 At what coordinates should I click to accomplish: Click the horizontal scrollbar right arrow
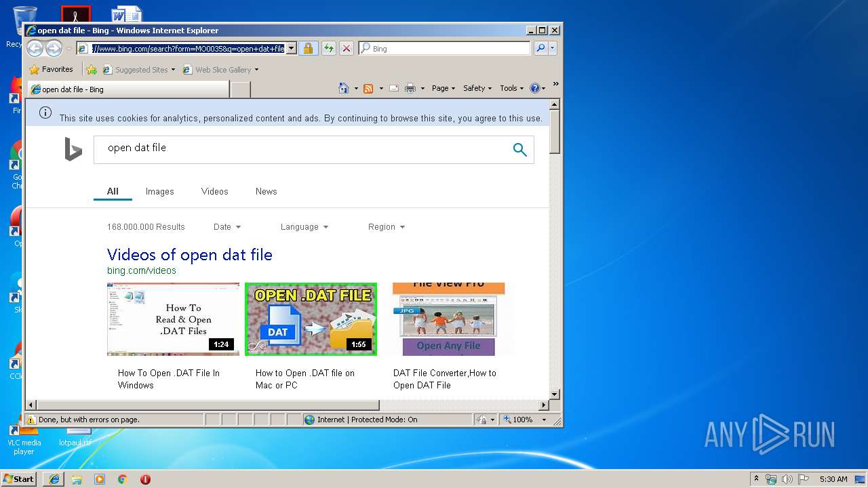click(x=543, y=405)
